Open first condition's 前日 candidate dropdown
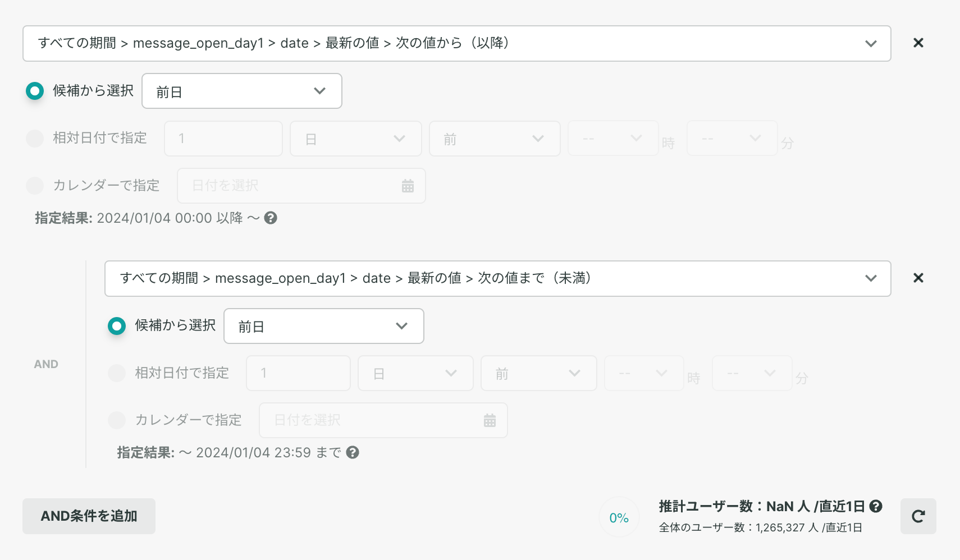Viewport: 960px width, 560px height. click(x=242, y=91)
